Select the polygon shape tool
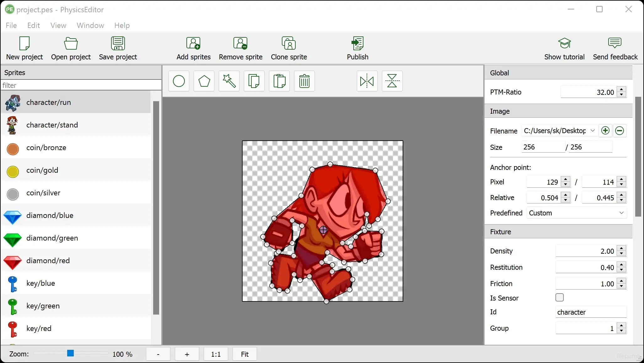 pyautogui.click(x=204, y=81)
